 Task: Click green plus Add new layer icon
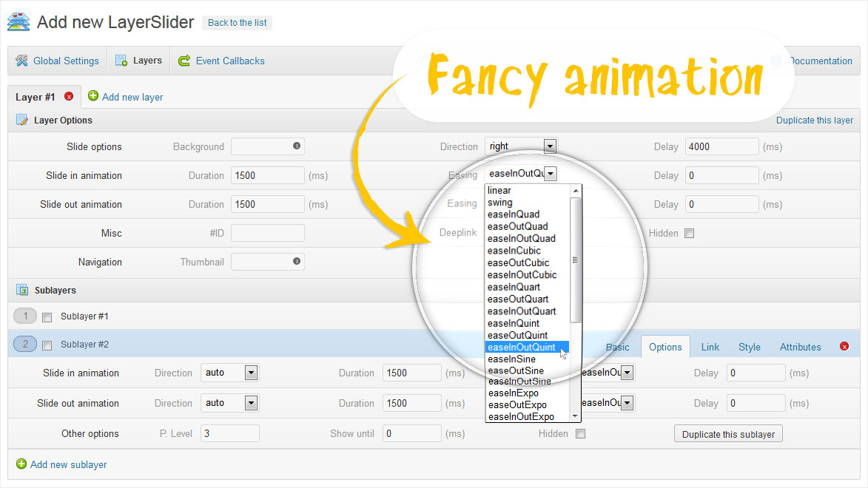(x=93, y=96)
